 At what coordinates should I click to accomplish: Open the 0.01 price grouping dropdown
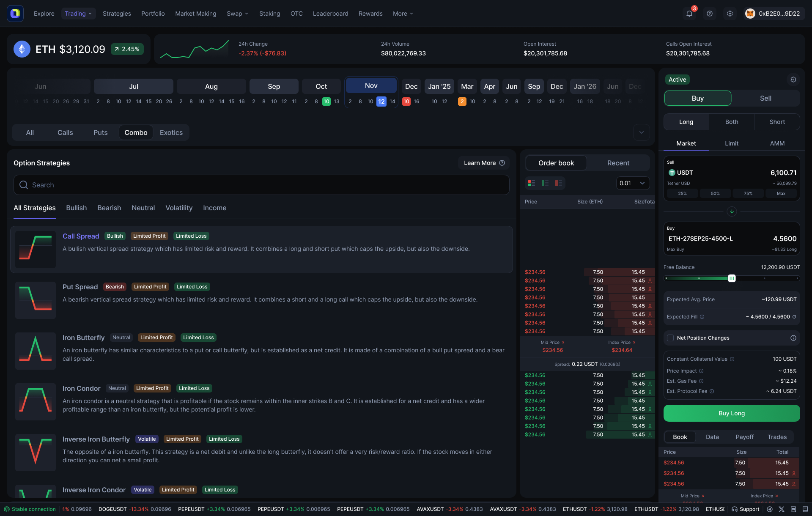632,183
